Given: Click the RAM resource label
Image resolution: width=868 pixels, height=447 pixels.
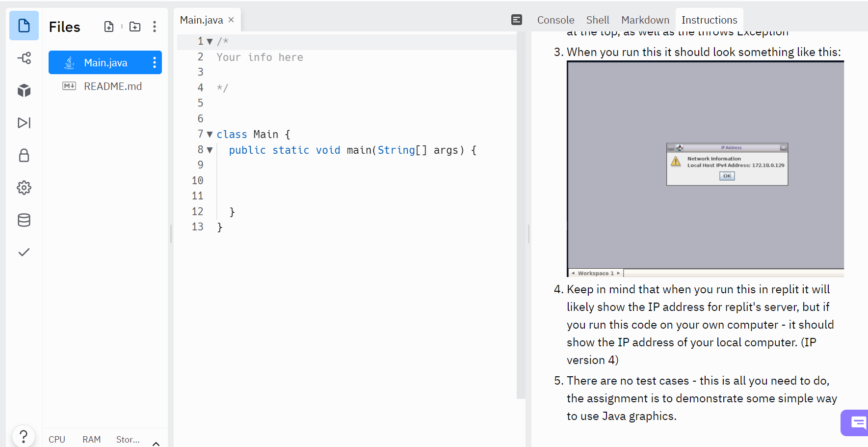Looking at the screenshot, I should pyautogui.click(x=91, y=440).
